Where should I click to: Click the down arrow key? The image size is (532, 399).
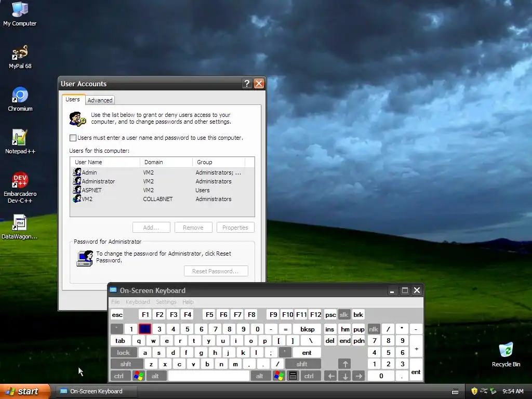point(345,376)
